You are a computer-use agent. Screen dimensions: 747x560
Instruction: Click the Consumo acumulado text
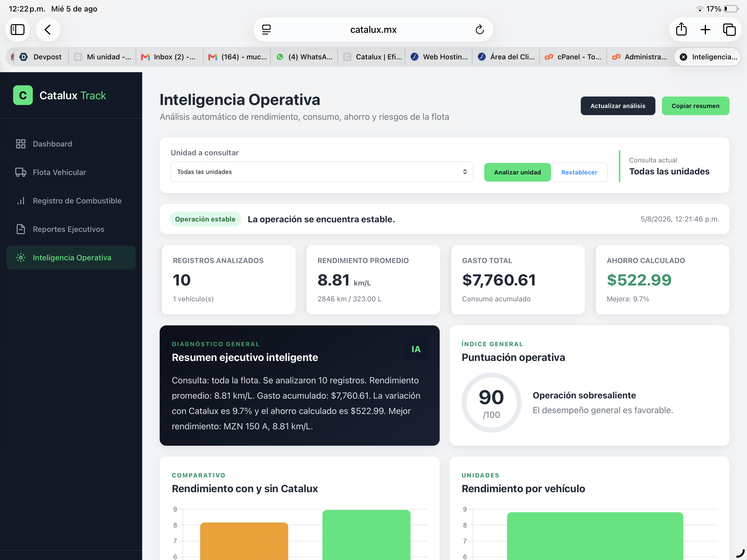click(496, 299)
